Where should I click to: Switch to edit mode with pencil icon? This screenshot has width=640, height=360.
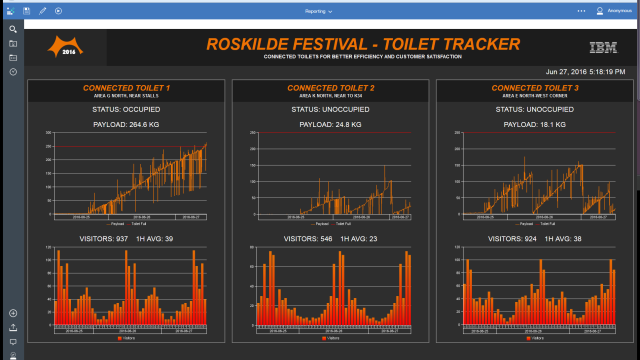[x=42, y=11]
